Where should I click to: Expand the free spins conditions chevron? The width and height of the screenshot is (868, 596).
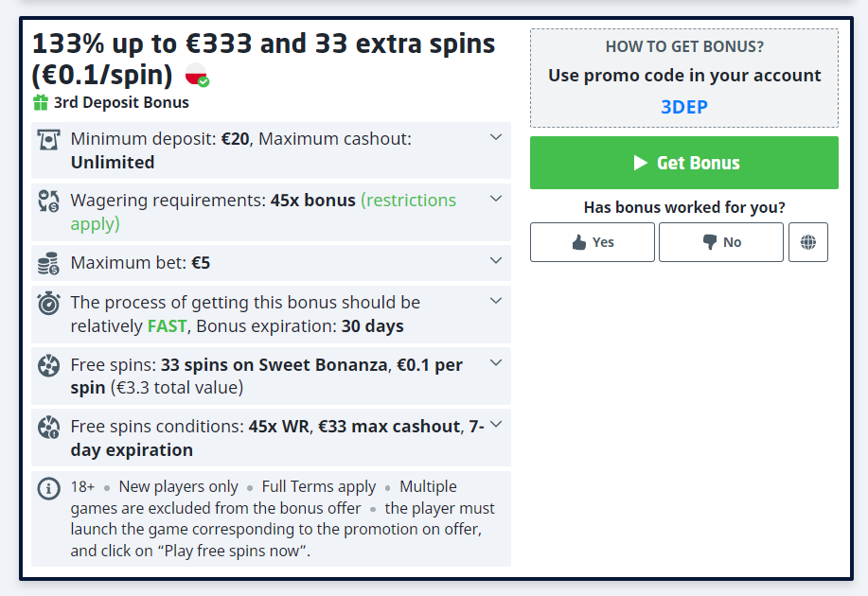[495, 425]
